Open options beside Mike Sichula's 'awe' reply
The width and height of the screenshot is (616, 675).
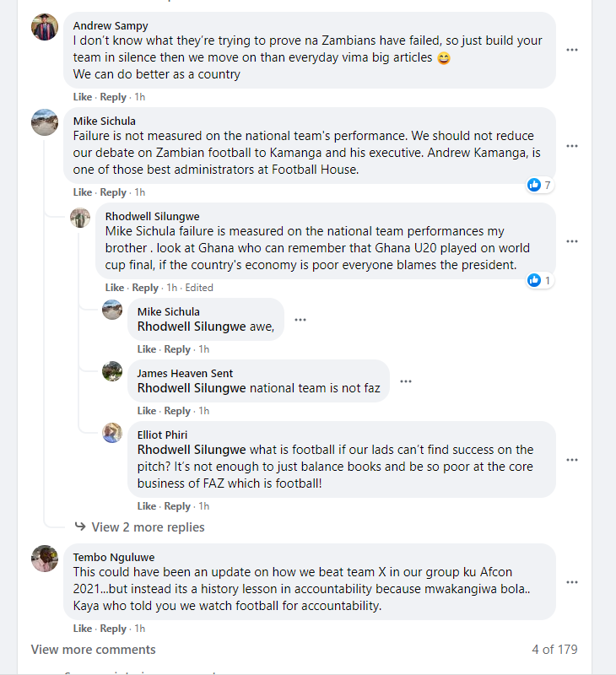tap(300, 320)
